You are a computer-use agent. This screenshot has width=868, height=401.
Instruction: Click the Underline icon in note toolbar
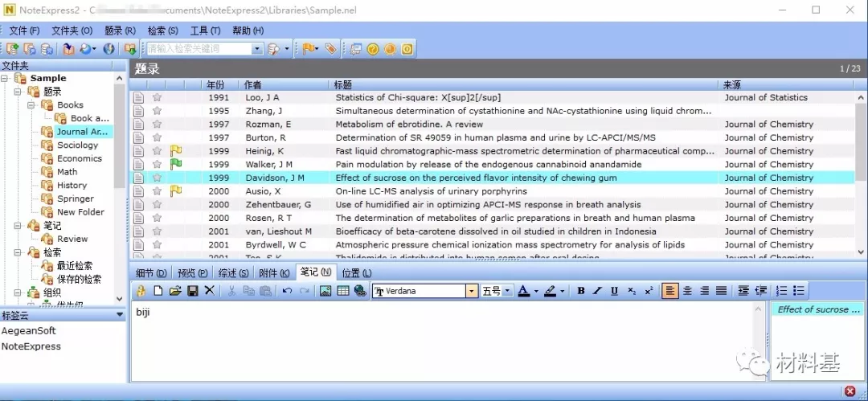pos(615,291)
